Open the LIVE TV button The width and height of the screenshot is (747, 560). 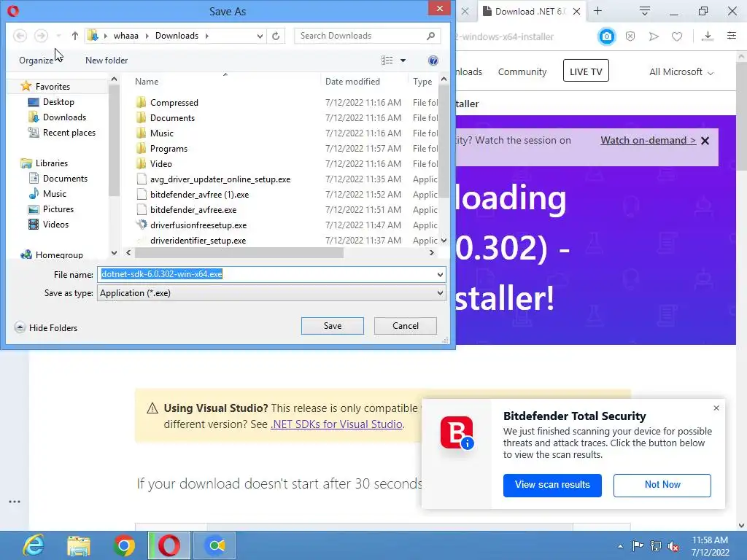coord(586,71)
